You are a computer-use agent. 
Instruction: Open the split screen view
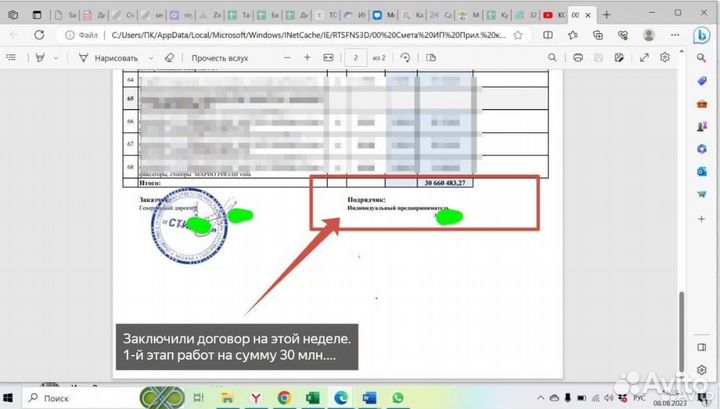pos(547,35)
